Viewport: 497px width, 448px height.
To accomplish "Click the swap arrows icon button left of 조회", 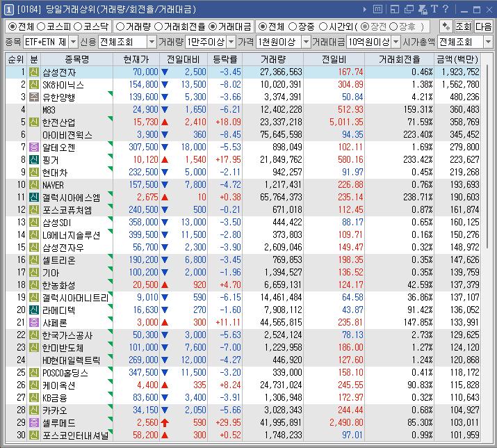I will (x=446, y=26).
